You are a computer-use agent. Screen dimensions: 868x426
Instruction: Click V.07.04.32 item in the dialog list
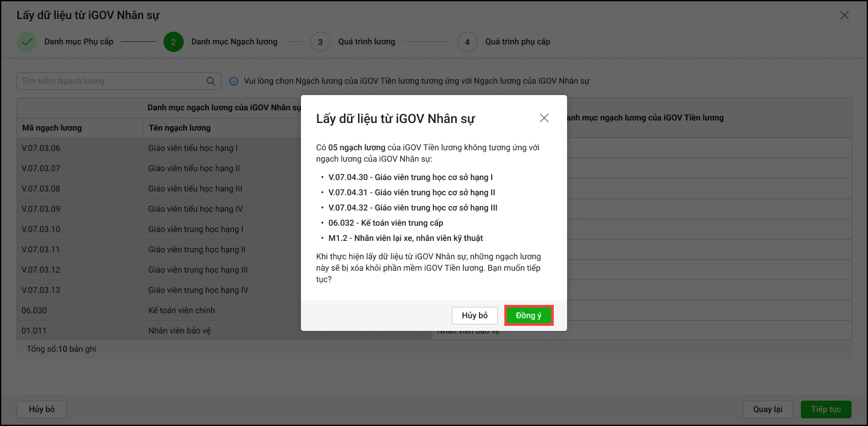pyautogui.click(x=413, y=208)
